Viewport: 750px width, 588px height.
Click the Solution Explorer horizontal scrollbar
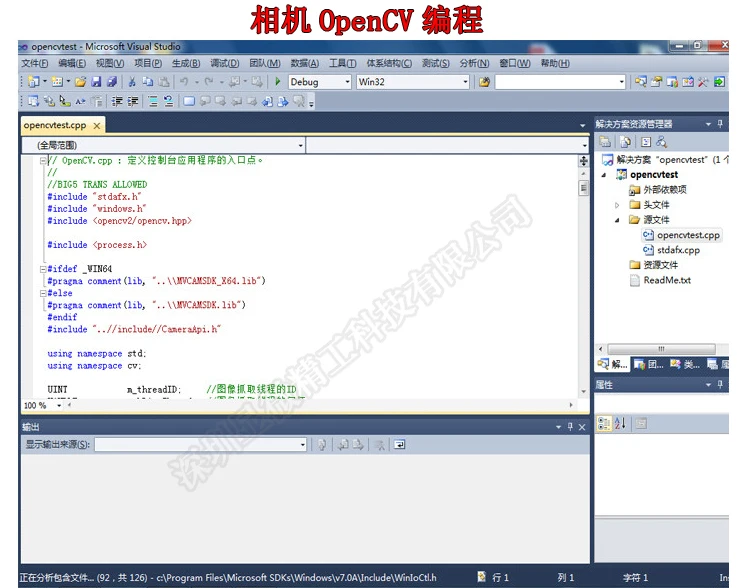pyautogui.click(x=662, y=349)
